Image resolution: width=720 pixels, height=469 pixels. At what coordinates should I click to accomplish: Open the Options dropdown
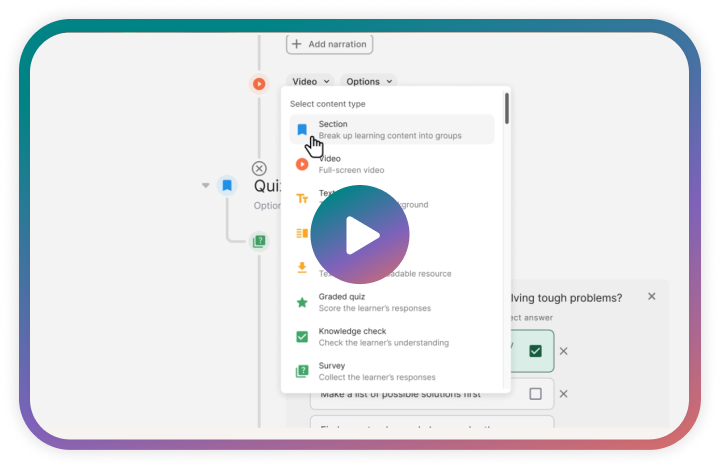369,81
